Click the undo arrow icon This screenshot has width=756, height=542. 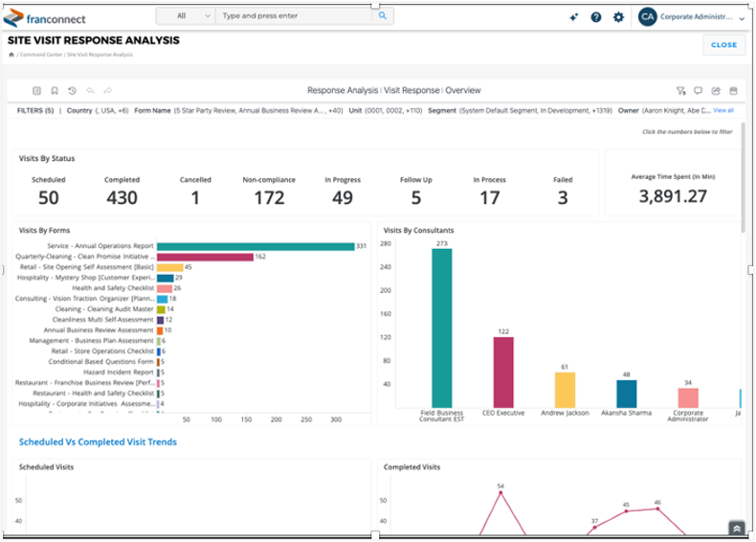[90, 91]
